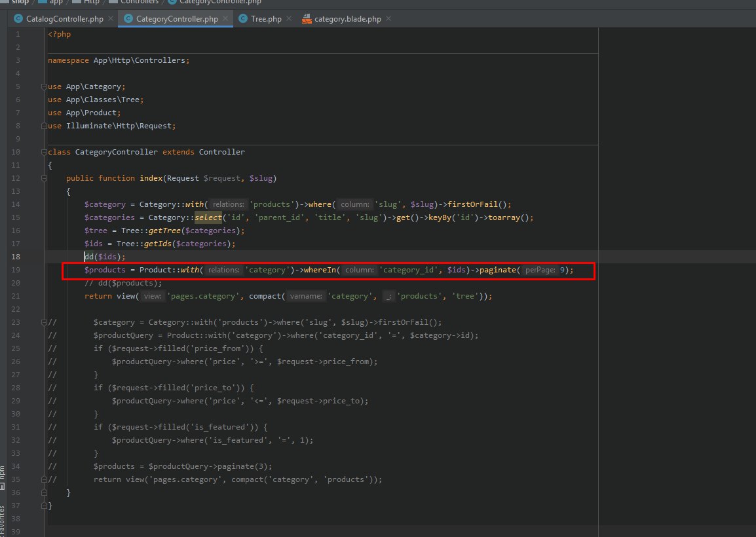This screenshot has height=537, width=756.
Task: Click the fold end marker at line 8
Action: [x=44, y=126]
